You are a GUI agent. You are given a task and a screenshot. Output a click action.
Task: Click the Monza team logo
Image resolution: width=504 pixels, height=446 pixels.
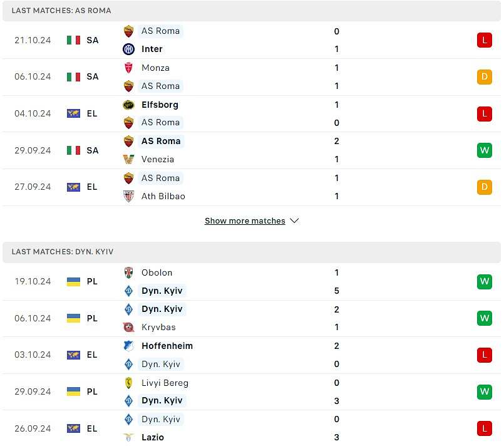(x=128, y=68)
